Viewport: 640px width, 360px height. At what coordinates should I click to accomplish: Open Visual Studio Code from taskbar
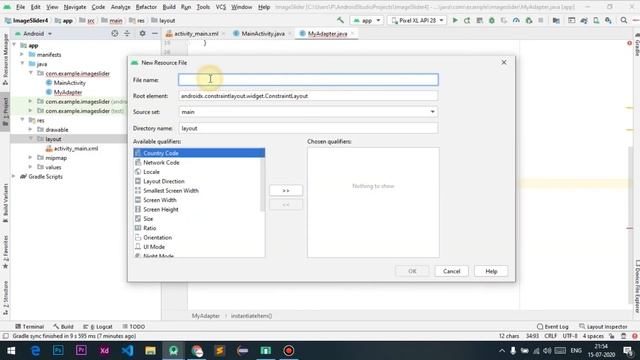point(127,351)
